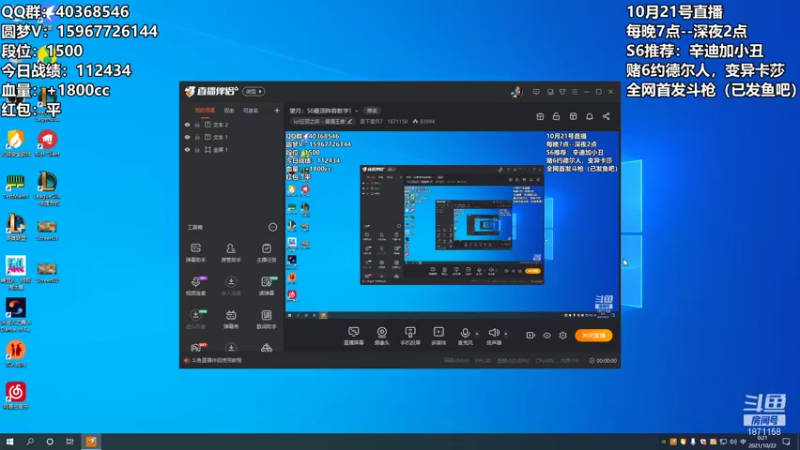The image size is (800, 450).
Task: Open the notification center on taskbar
Action: coord(786,441)
